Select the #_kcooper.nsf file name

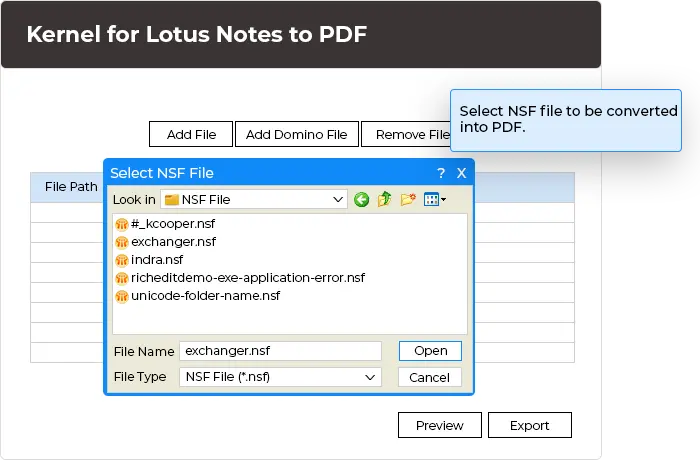[x=173, y=224]
